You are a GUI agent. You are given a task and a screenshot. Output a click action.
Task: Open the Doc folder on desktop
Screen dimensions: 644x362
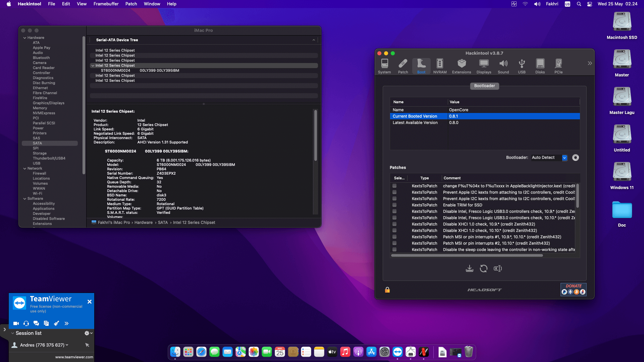(x=622, y=215)
